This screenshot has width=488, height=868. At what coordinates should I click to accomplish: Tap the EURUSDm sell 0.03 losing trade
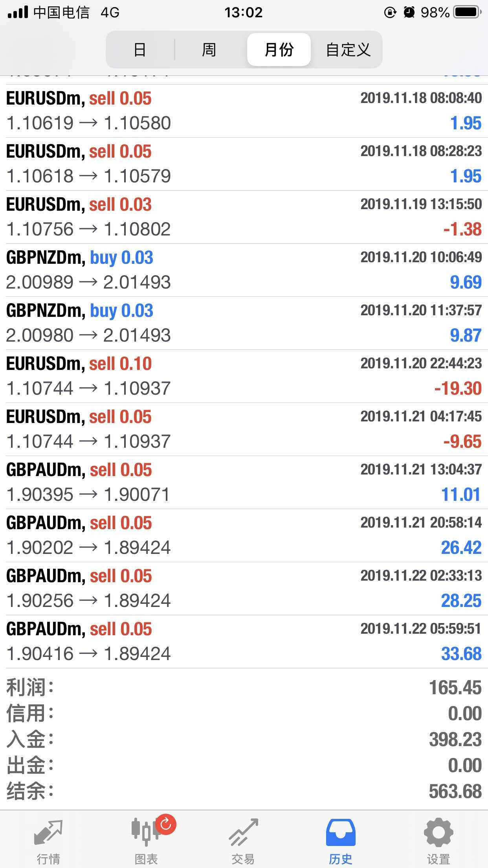tap(244, 217)
